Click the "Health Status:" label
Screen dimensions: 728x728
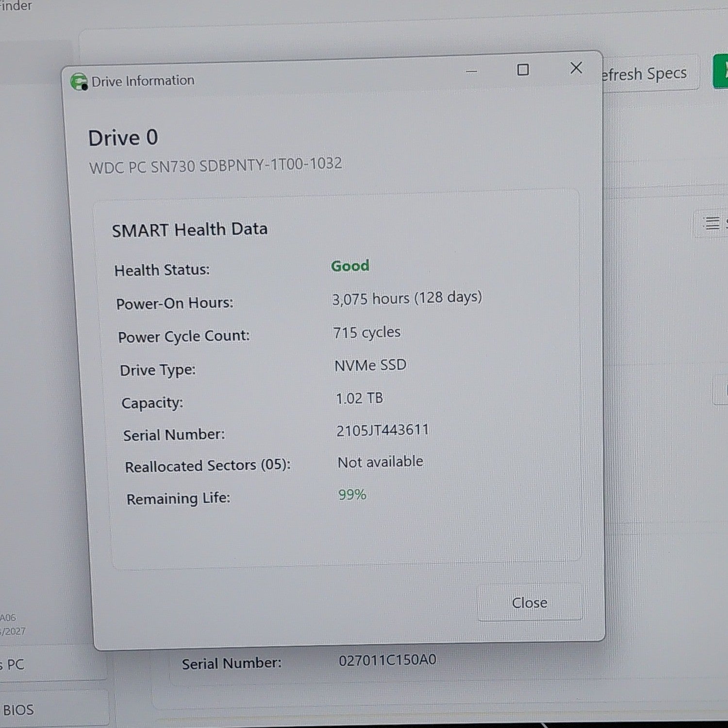(162, 270)
